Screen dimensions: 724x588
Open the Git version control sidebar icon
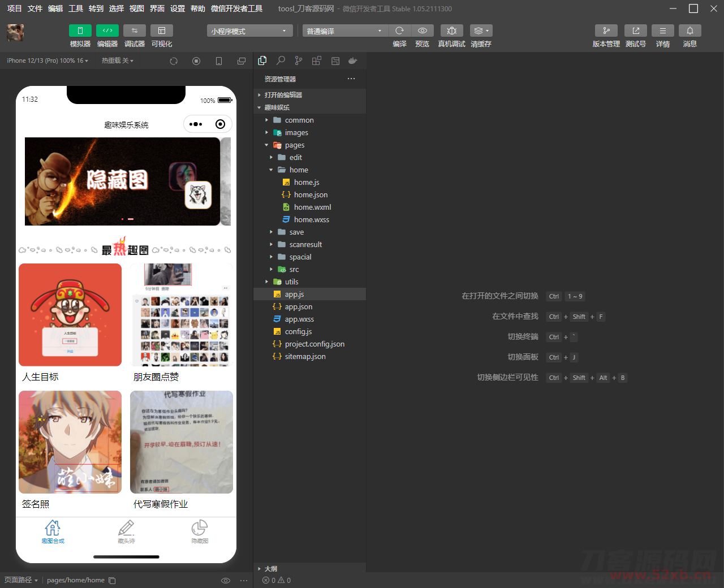pyautogui.click(x=299, y=60)
